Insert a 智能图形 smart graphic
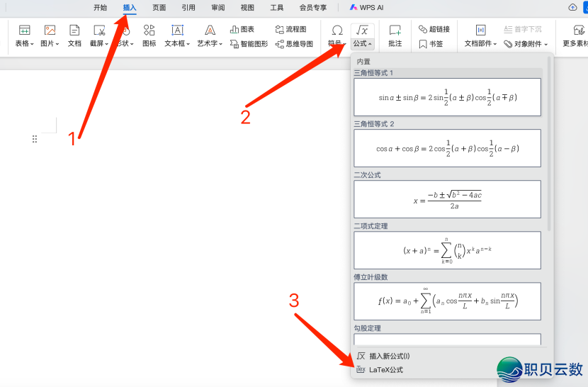Screen dimensions: 588x387 tap(249, 44)
